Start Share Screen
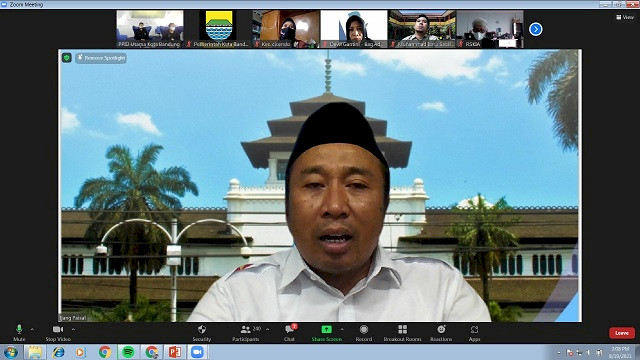Viewport: 640px width, 360px height. 327,333
